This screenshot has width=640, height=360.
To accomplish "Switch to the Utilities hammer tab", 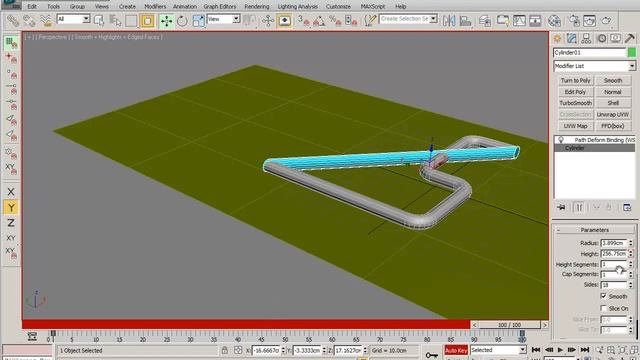I will [629, 38].
